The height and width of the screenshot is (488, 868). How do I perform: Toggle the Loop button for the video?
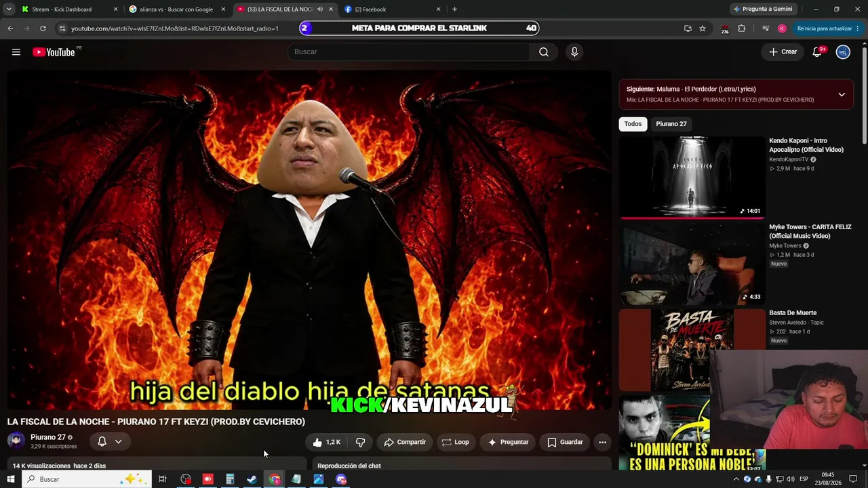(456, 442)
